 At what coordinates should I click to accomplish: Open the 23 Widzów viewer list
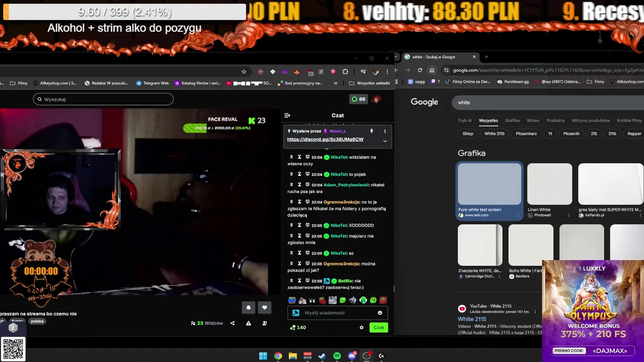click(207, 323)
